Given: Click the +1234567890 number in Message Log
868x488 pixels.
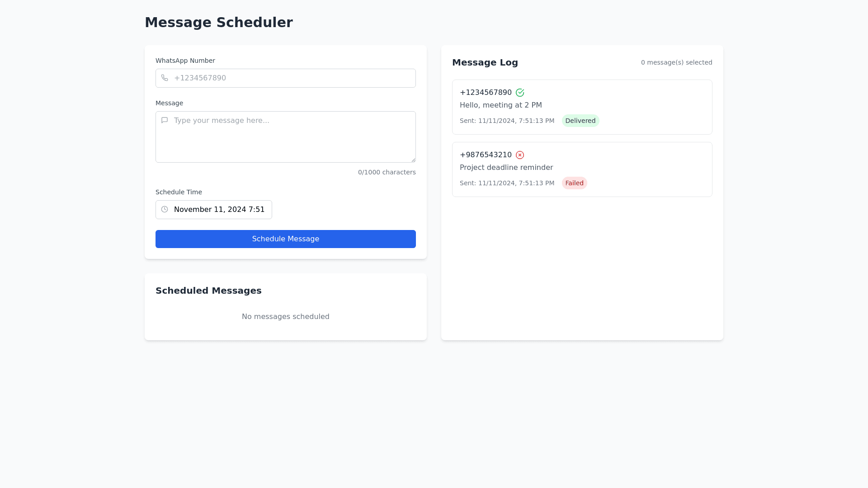Looking at the screenshot, I should click(486, 93).
